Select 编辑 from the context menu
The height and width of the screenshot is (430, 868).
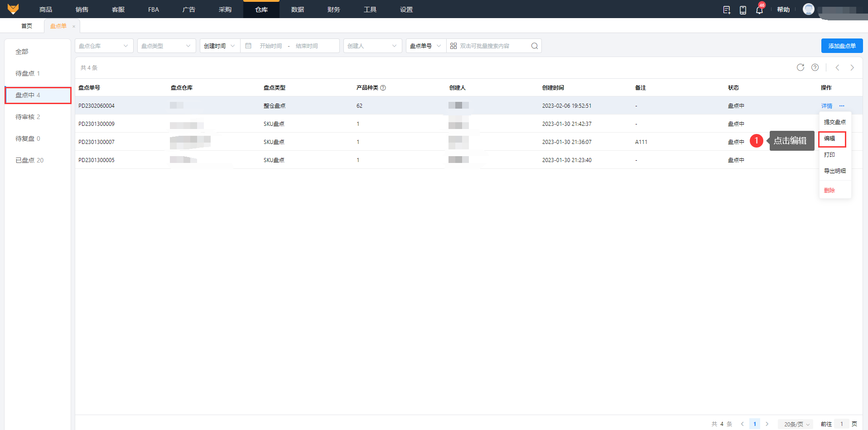pyautogui.click(x=829, y=139)
